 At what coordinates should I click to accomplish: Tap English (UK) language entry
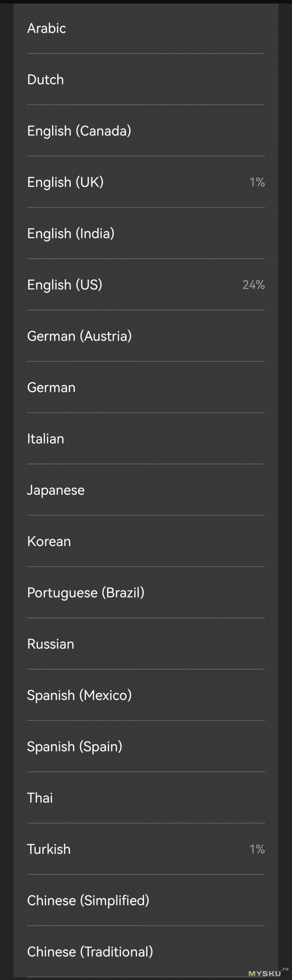[146, 182]
